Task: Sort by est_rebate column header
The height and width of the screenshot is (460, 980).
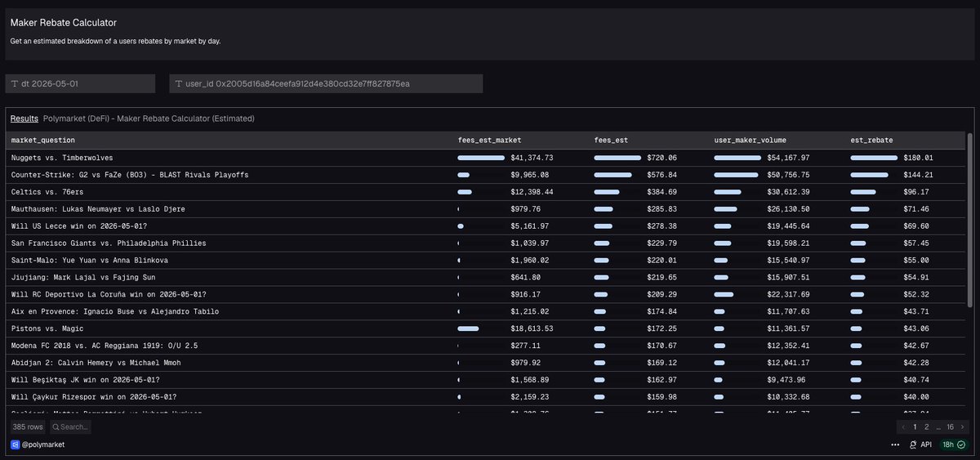Action: pyautogui.click(x=871, y=141)
